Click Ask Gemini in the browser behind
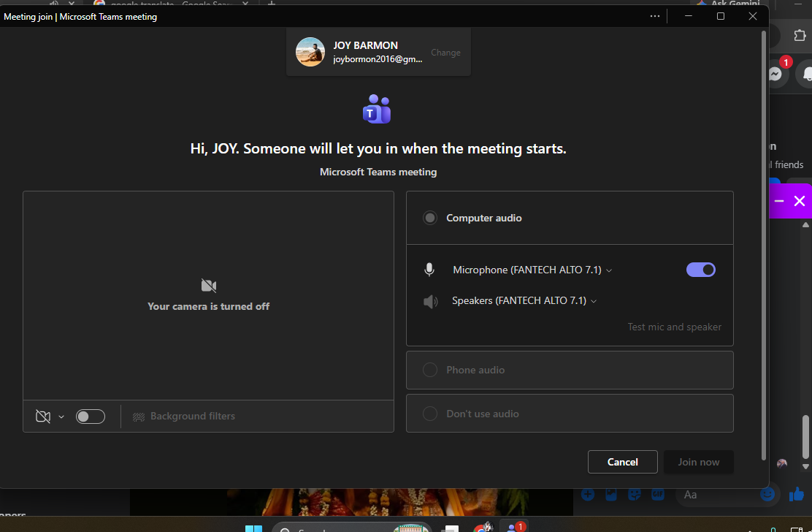The image size is (812, 532). click(x=729, y=3)
